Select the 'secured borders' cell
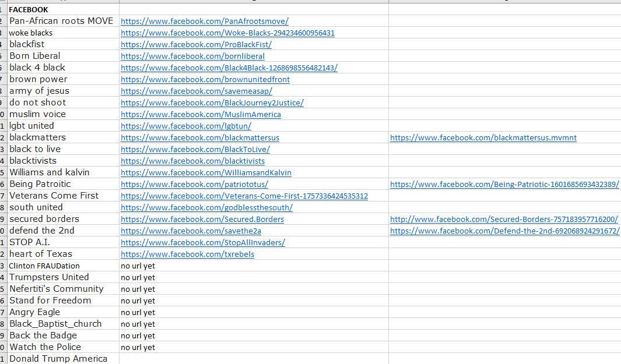This screenshot has width=621, height=364. (x=63, y=219)
